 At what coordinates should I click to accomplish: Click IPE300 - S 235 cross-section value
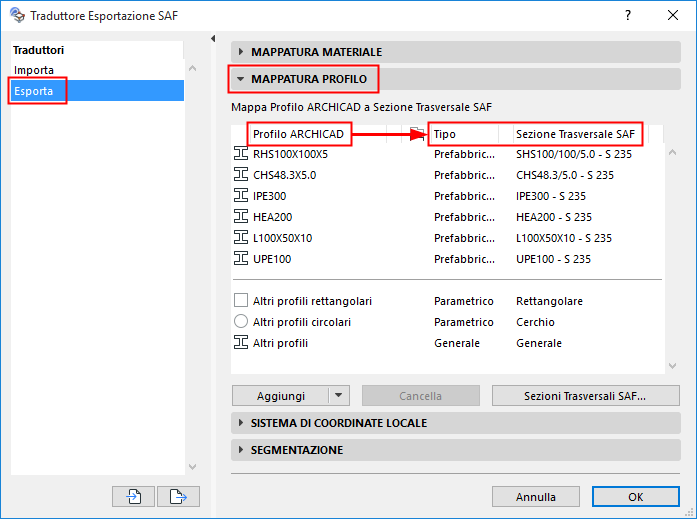click(551, 196)
